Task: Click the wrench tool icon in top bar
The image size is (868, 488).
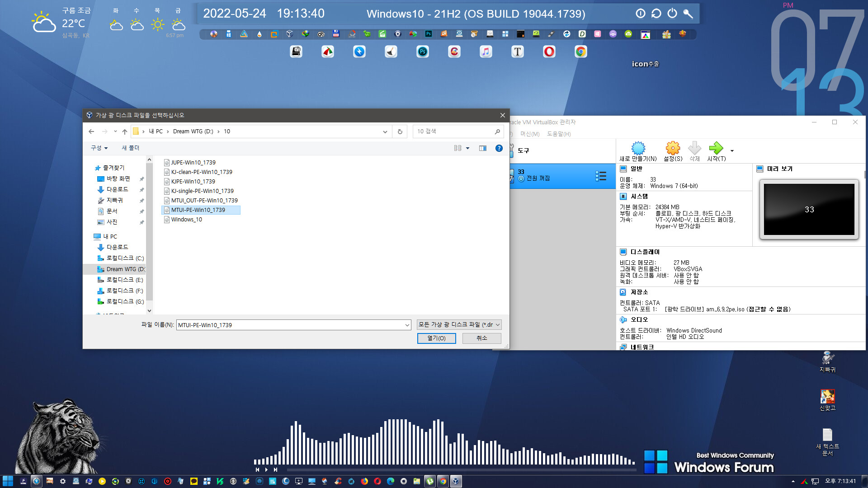Action: click(688, 13)
